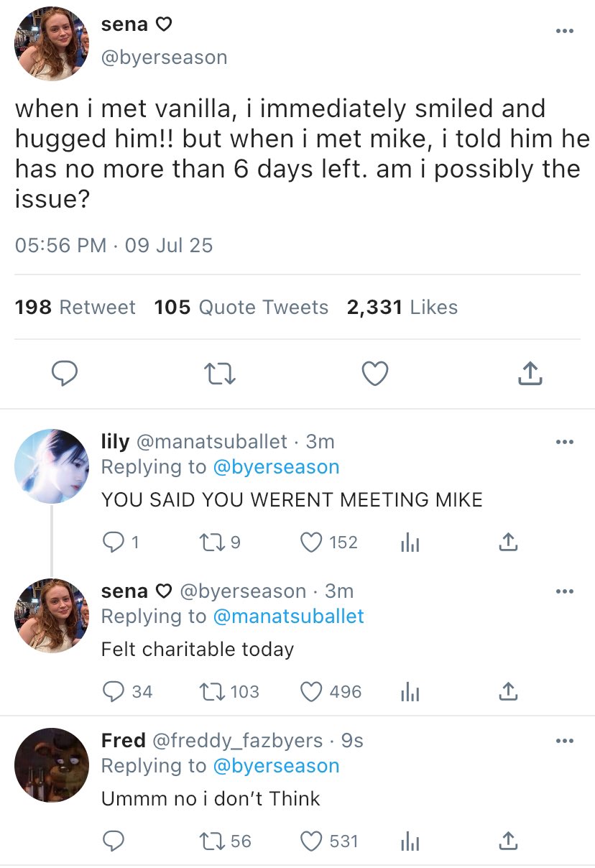Open more options on Fred's reply

point(565,740)
